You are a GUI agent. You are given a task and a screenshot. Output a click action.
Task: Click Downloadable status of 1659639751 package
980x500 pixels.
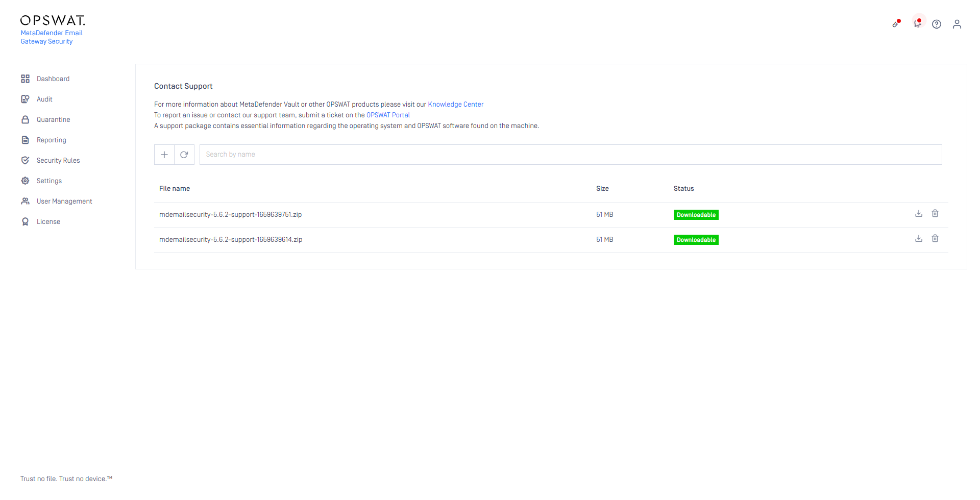point(696,215)
